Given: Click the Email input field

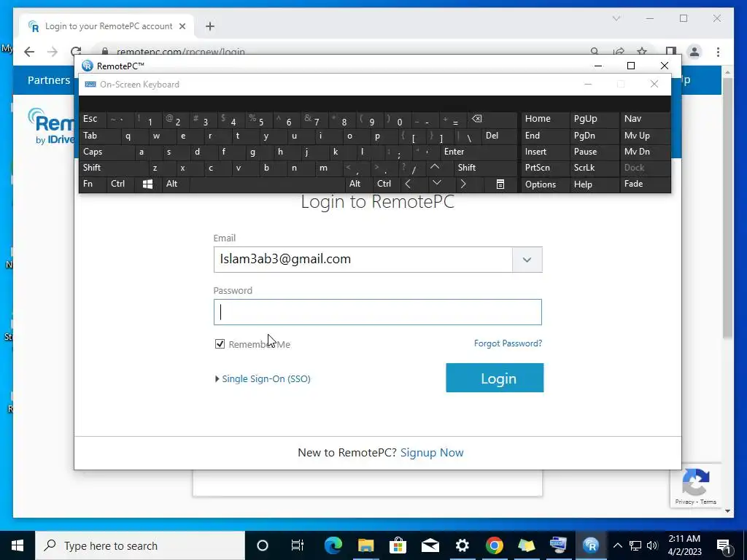Looking at the screenshot, I should [363, 260].
